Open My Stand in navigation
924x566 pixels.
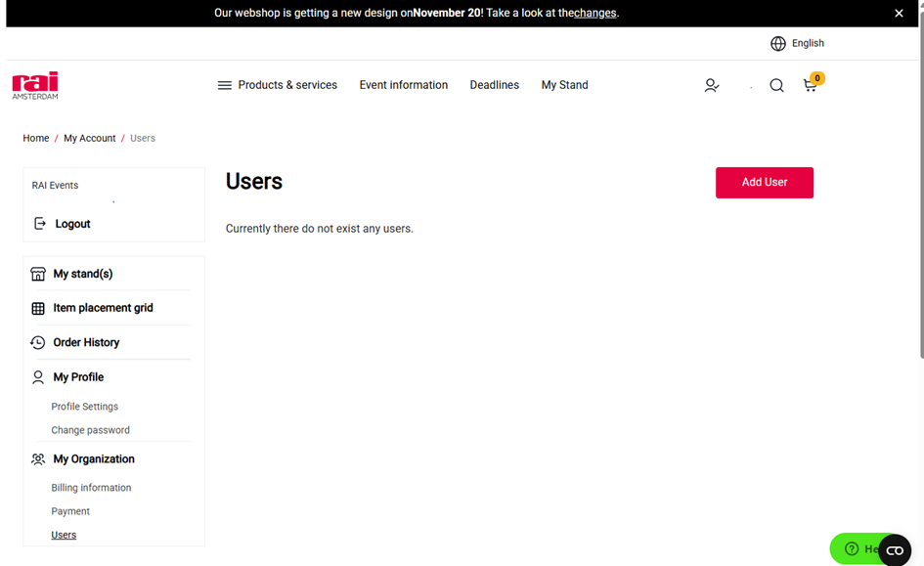point(564,85)
